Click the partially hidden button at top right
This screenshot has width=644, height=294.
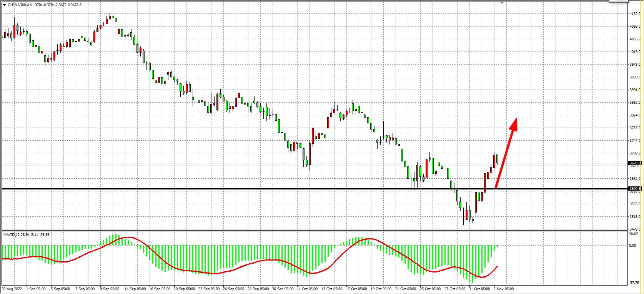point(619,1)
